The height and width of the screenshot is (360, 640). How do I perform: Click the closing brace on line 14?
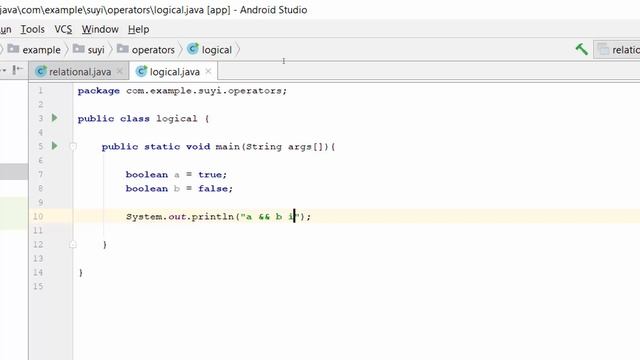pyautogui.click(x=81, y=272)
